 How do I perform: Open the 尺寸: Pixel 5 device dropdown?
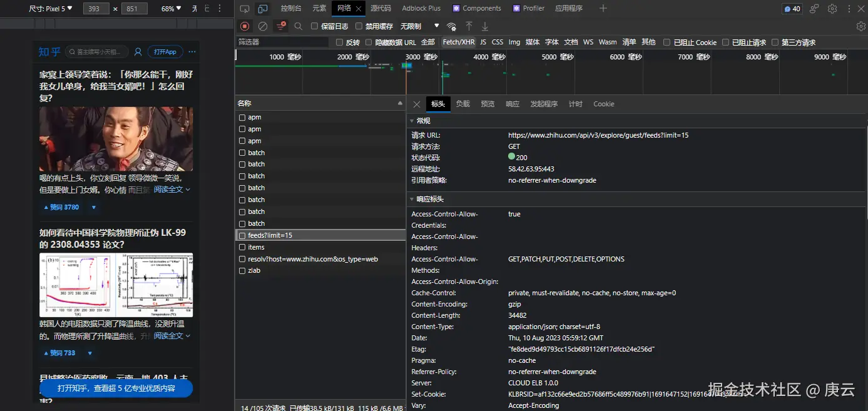(51, 9)
